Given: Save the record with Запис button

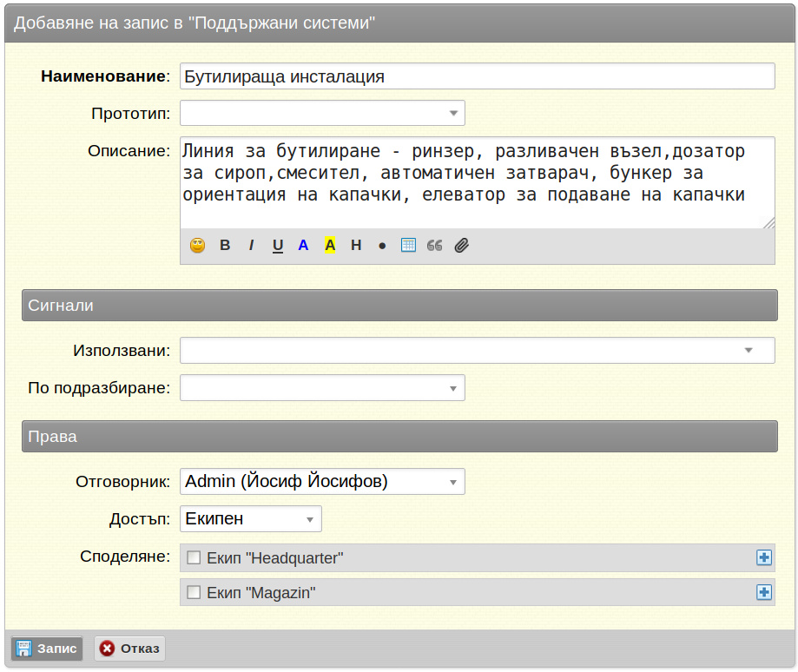Looking at the screenshot, I should tap(47, 649).
